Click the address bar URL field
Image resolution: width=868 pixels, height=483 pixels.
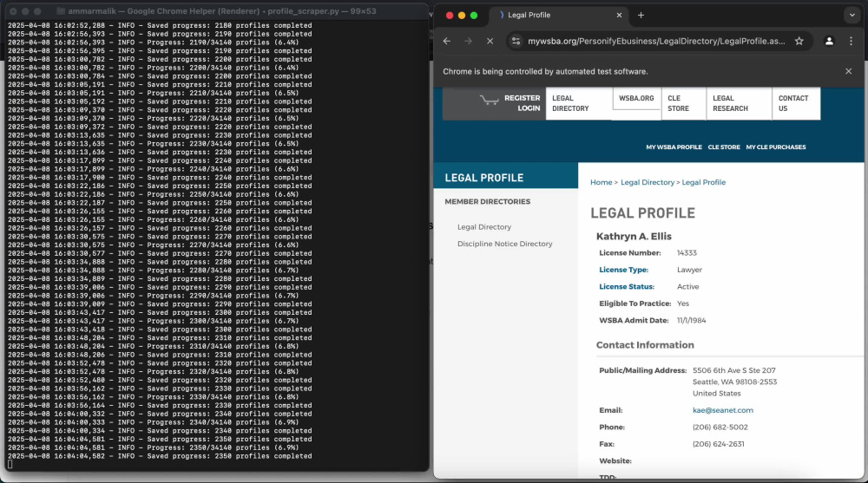tap(656, 41)
